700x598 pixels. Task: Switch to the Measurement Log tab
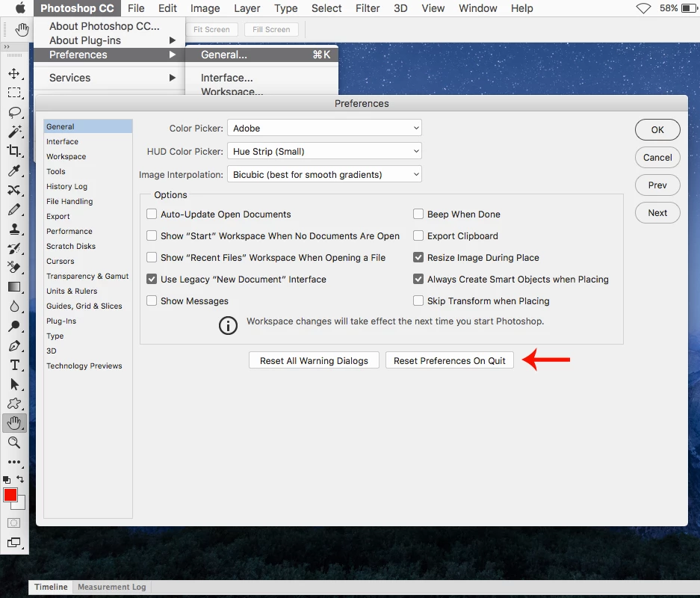click(111, 587)
